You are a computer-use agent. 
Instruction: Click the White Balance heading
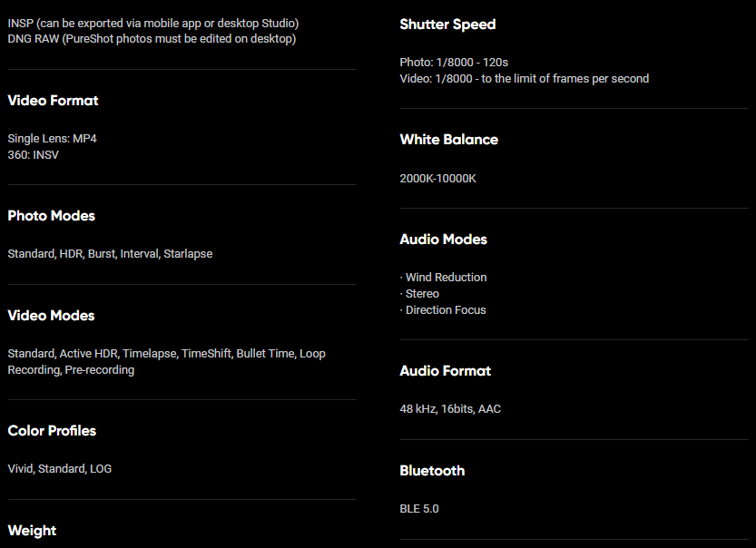click(x=449, y=140)
